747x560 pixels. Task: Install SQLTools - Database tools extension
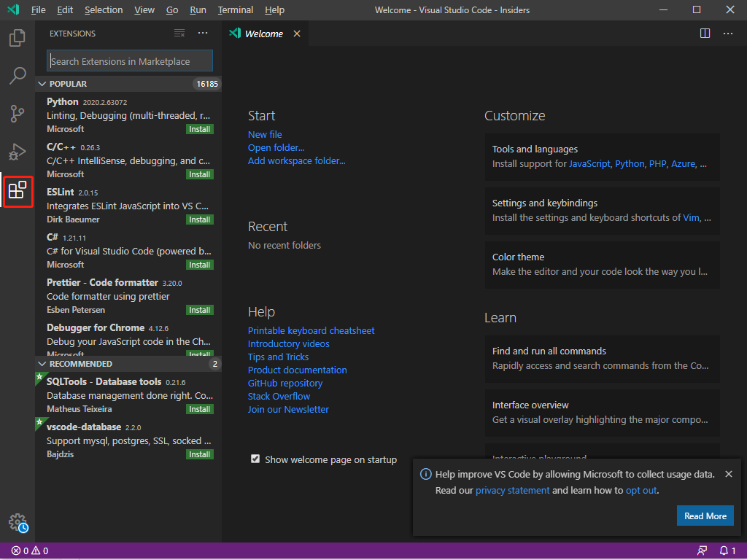pyautogui.click(x=200, y=409)
